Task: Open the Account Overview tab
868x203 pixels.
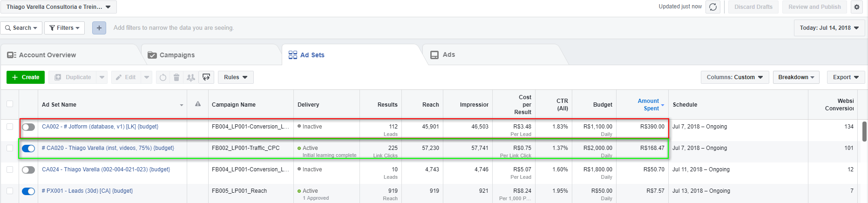Action: coord(47,55)
